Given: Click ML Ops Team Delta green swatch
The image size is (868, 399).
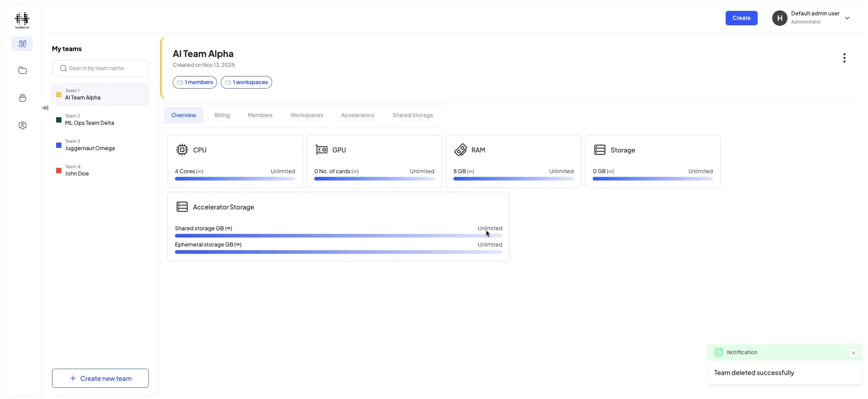Looking at the screenshot, I should point(59,120).
